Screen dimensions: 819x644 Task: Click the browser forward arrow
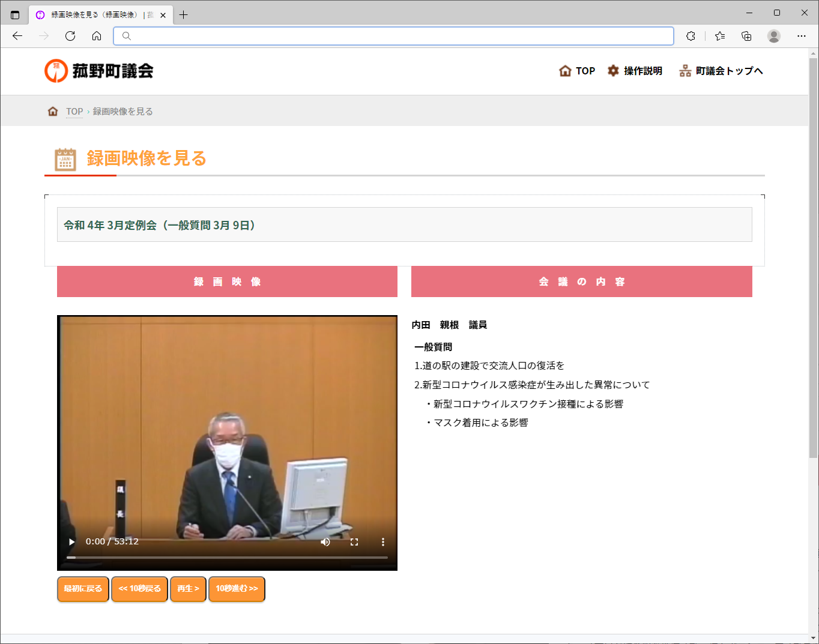tap(44, 36)
